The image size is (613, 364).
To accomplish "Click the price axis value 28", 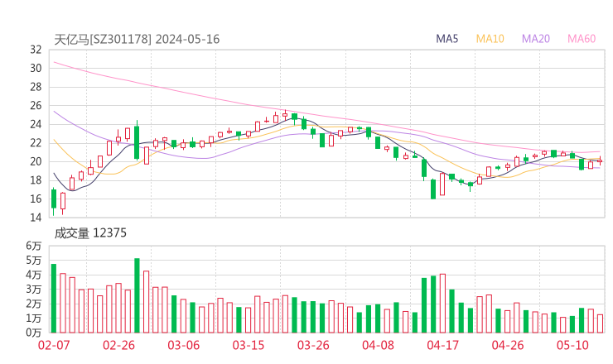I will click(36, 87).
